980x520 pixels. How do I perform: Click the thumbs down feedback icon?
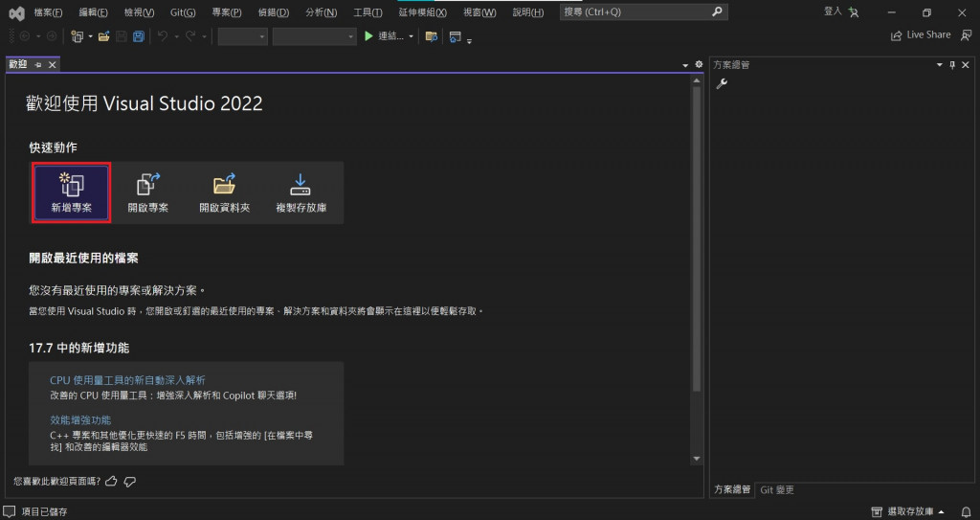click(x=130, y=481)
